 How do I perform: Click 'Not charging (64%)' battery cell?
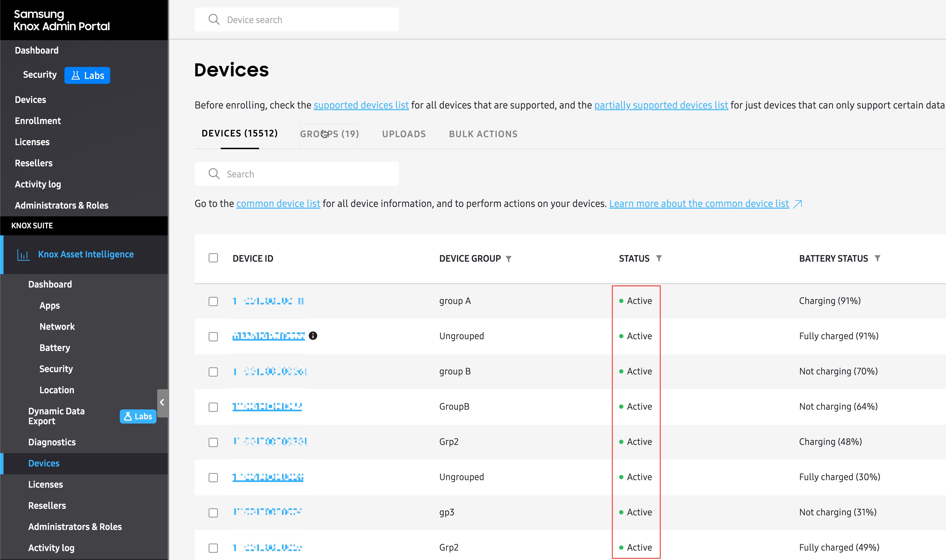tap(838, 406)
